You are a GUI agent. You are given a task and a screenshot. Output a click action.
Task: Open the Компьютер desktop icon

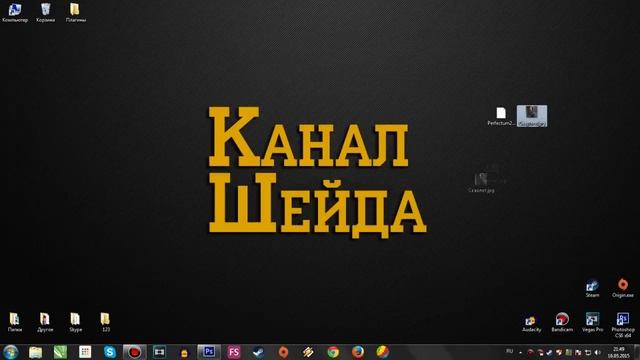pyautogui.click(x=15, y=12)
